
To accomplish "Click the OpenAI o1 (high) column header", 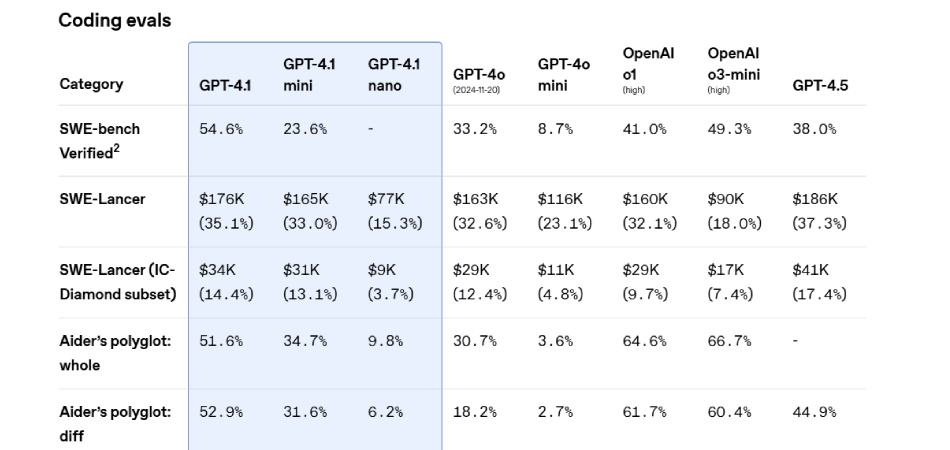I will click(647, 69).
